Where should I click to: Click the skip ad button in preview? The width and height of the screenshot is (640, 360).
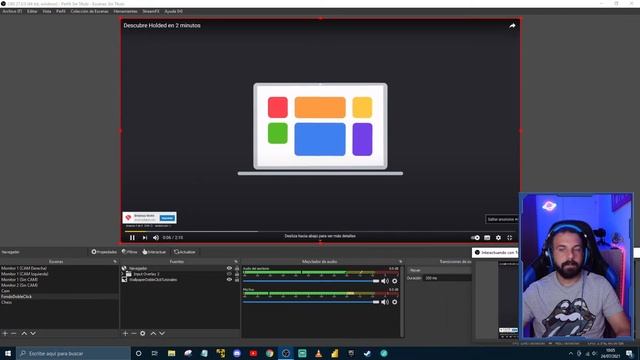click(502, 219)
